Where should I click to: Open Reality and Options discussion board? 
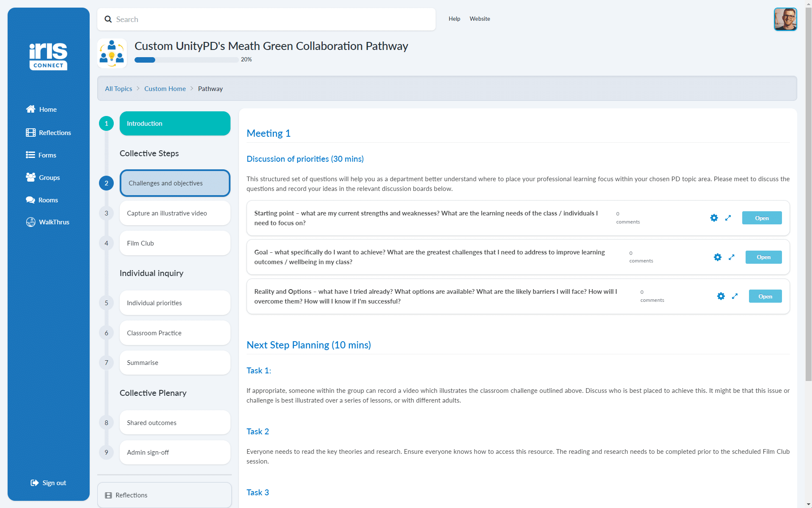click(765, 296)
